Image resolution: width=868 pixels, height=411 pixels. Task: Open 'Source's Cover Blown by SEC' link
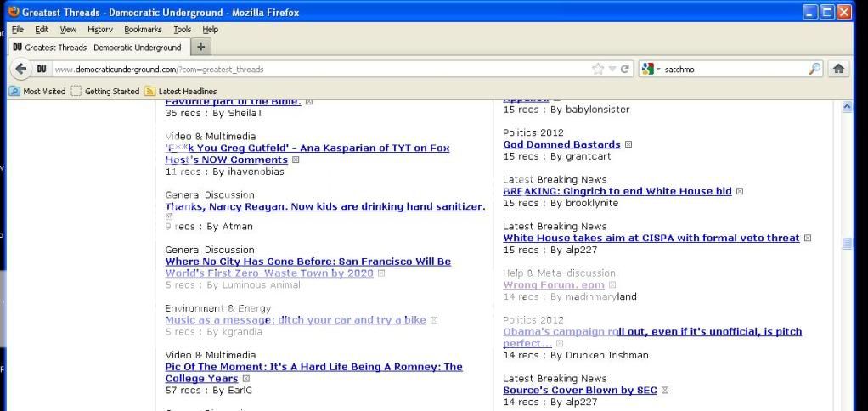(x=580, y=390)
